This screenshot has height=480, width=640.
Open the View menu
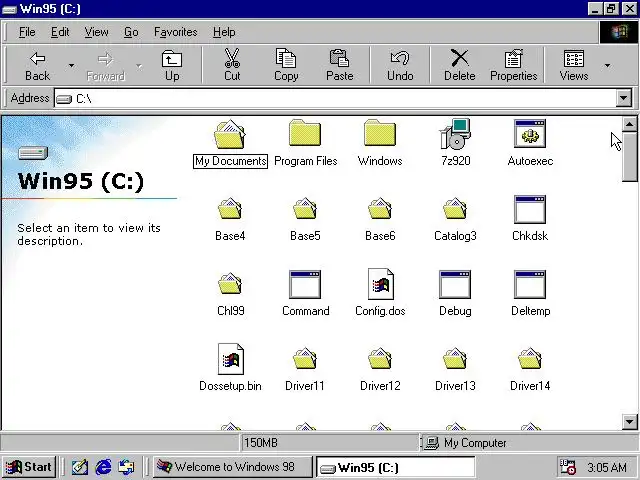coord(96,32)
